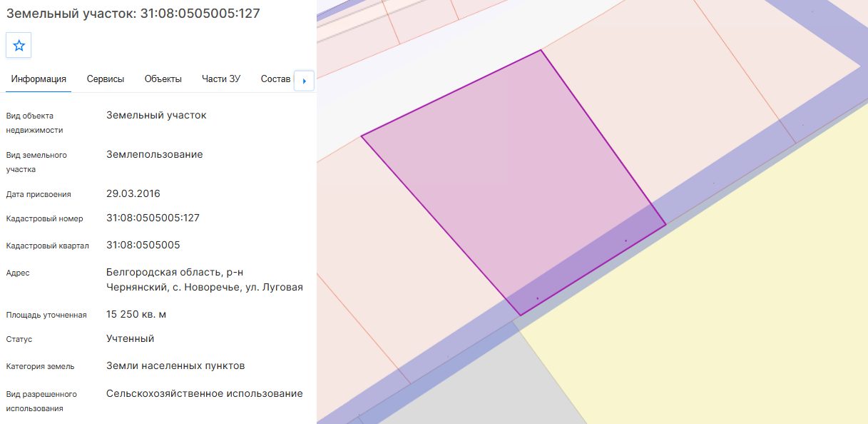This screenshot has height=424, width=868.
Task: Click cadastral number 31:08:0505005:127 value
Action: point(153,218)
